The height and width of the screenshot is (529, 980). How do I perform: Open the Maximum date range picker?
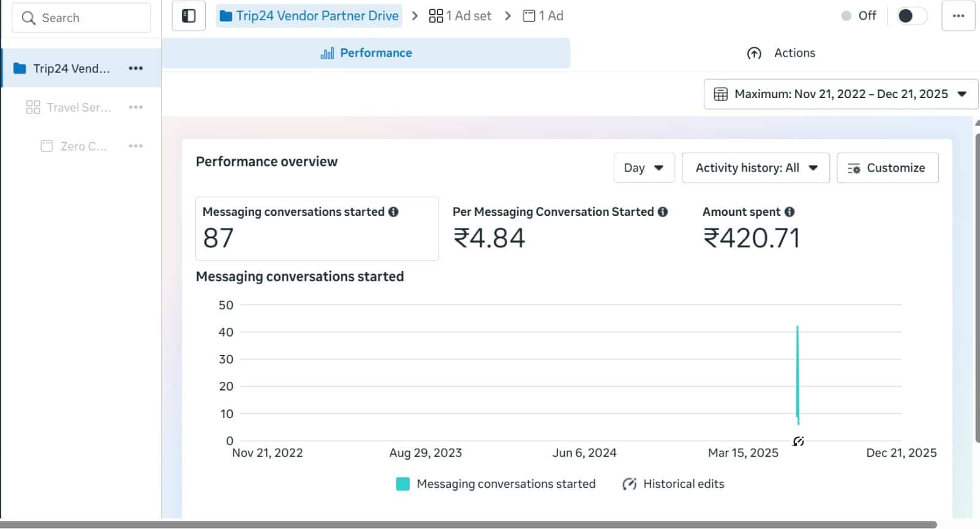(840, 94)
